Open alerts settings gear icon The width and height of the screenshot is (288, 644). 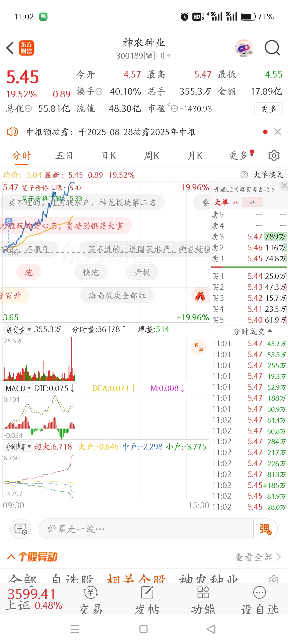(274, 579)
